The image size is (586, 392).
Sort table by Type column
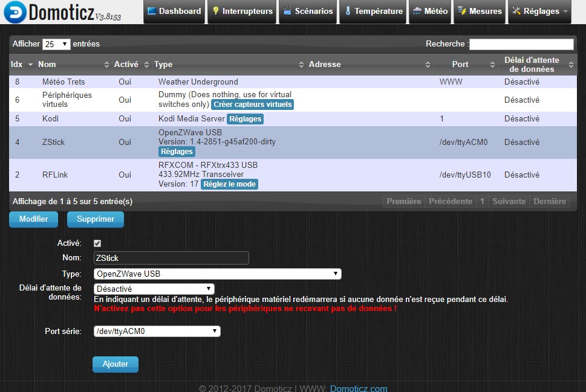pyautogui.click(x=229, y=65)
